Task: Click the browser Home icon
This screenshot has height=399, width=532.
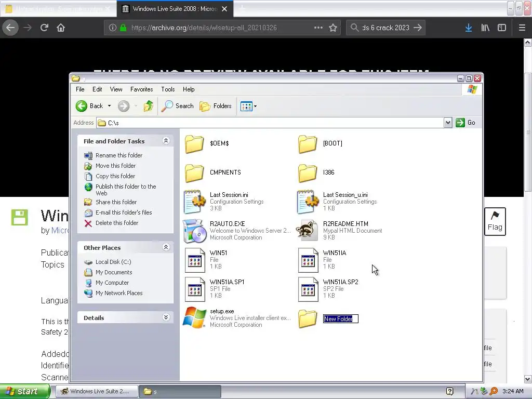Action: pos(61,28)
